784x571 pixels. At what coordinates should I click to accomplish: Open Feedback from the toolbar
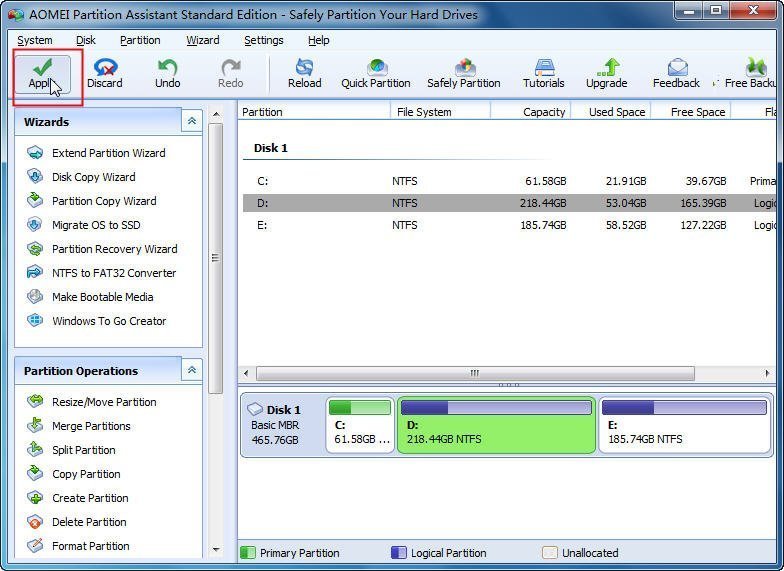[676, 74]
